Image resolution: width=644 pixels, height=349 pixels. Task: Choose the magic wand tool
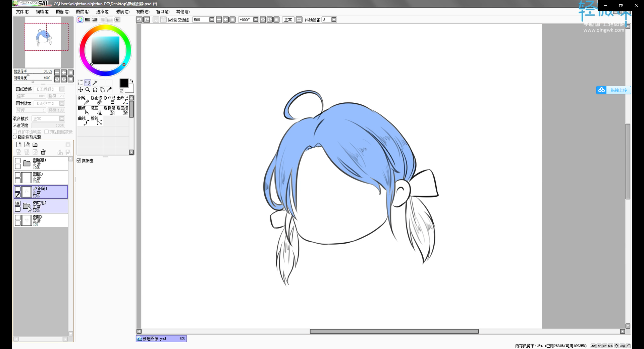click(95, 83)
